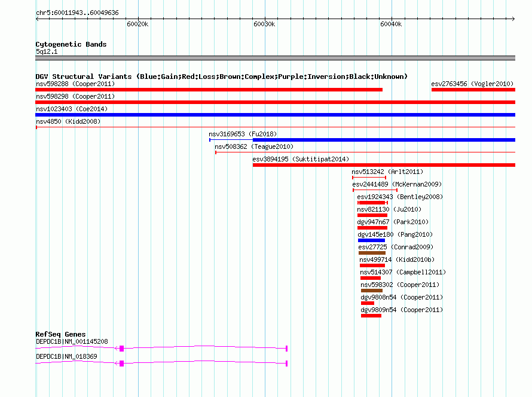Click the 60040k ruler tick label
Viewport: 532px width, 397px height.
click(391, 24)
